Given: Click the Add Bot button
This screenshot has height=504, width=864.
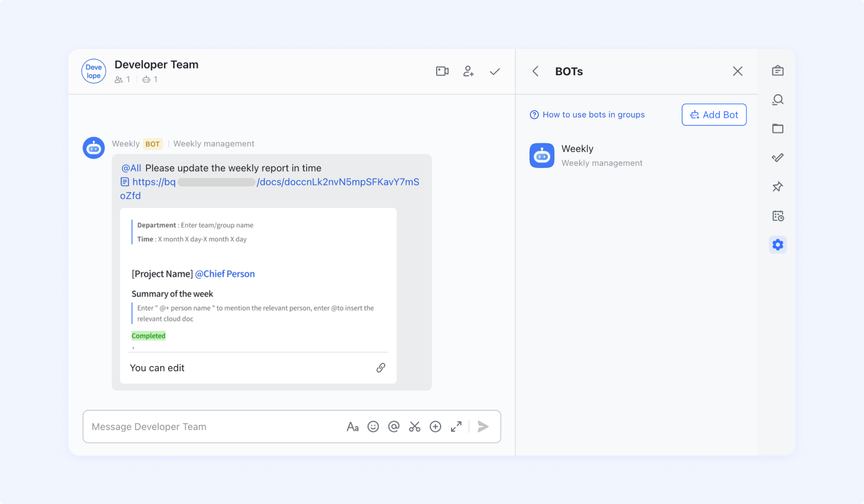Looking at the screenshot, I should point(714,115).
